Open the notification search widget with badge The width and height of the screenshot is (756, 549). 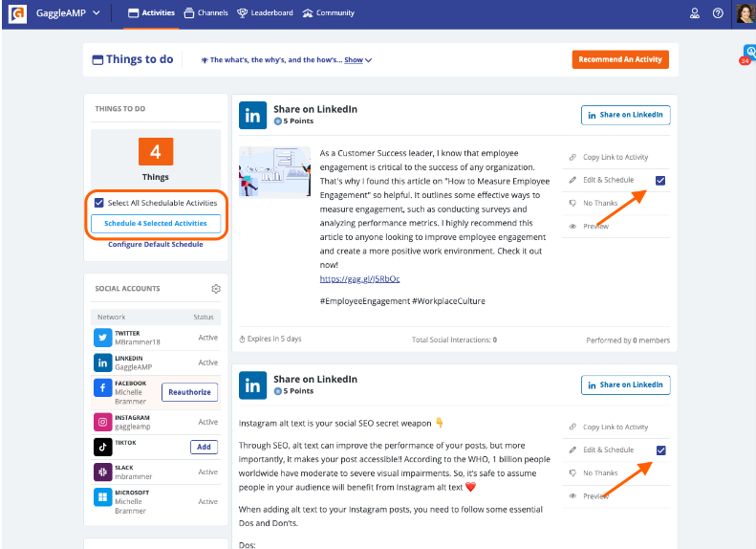pos(748,54)
